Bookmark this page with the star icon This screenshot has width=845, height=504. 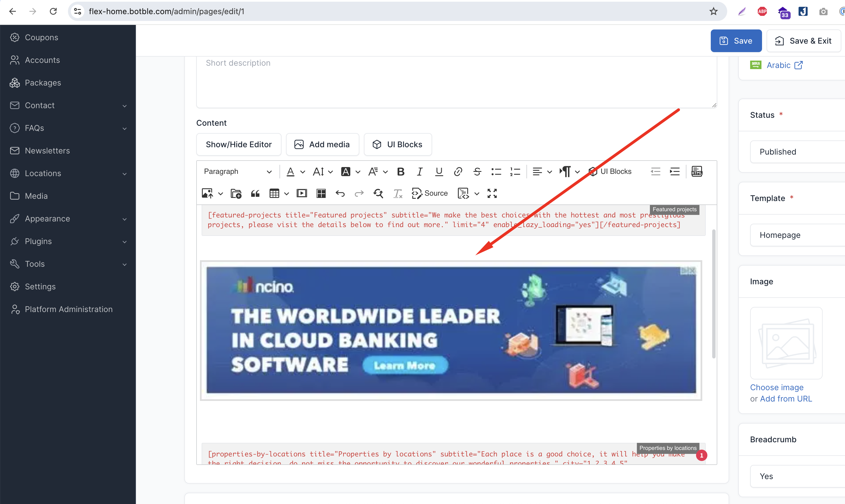(x=714, y=11)
